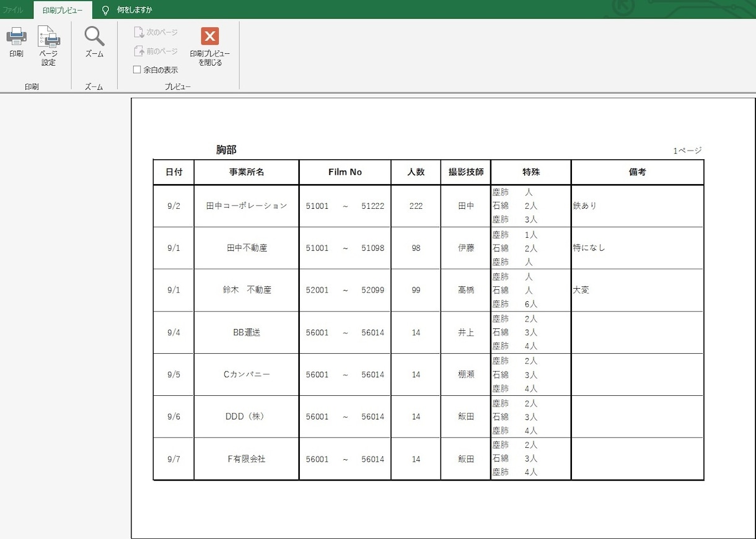Click the date 9/2 cell
The width and height of the screenshot is (756, 539).
(x=174, y=206)
